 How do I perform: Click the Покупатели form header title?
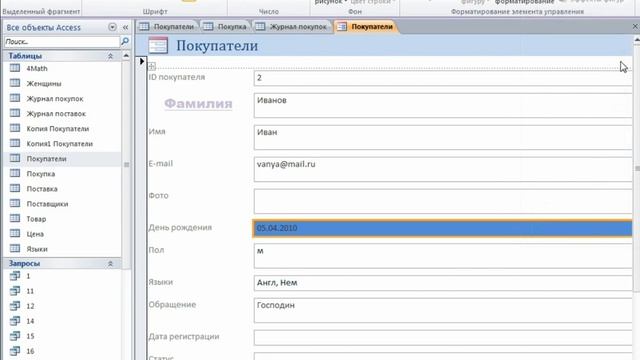(217, 45)
